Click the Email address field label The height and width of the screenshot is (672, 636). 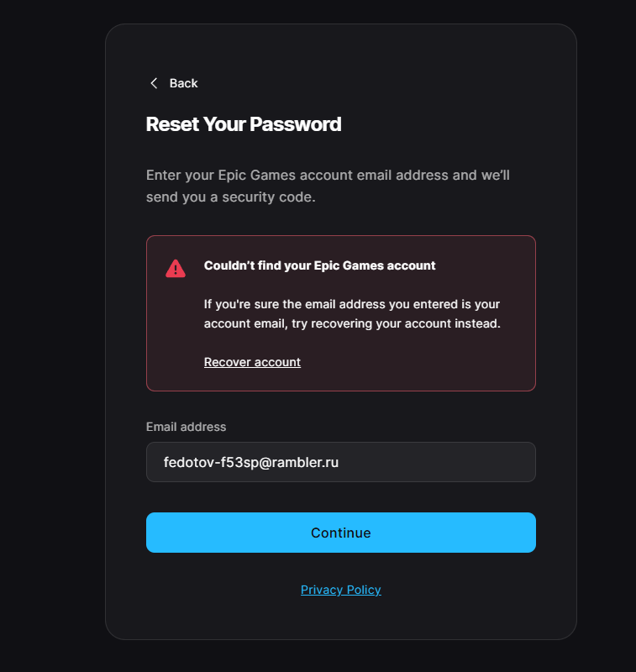[x=186, y=427]
